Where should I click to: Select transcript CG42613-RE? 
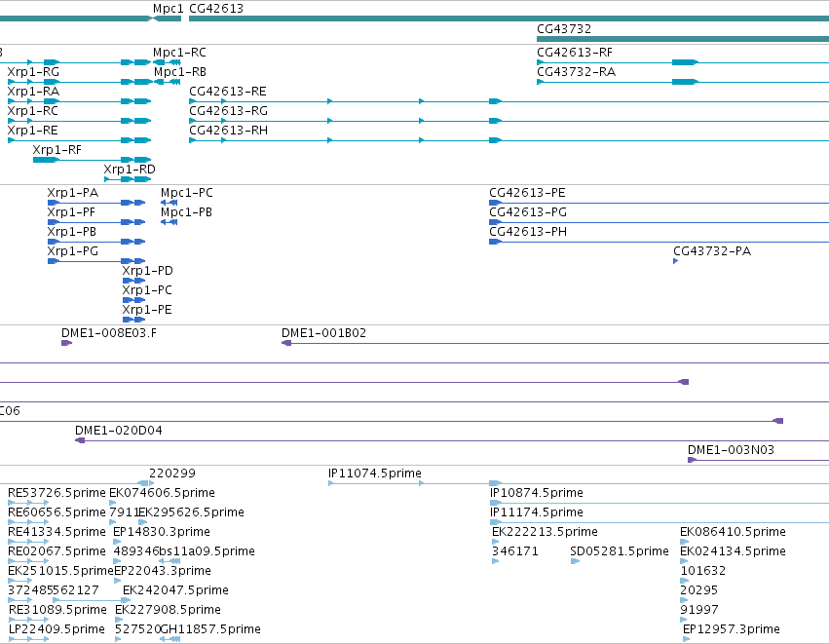coord(228,92)
